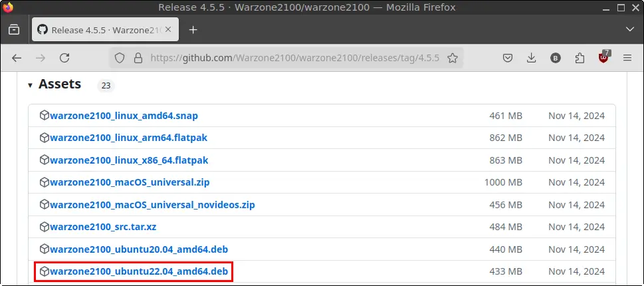Bookmark this page with the star icon
The height and width of the screenshot is (286, 644).
click(x=452, y=58)
